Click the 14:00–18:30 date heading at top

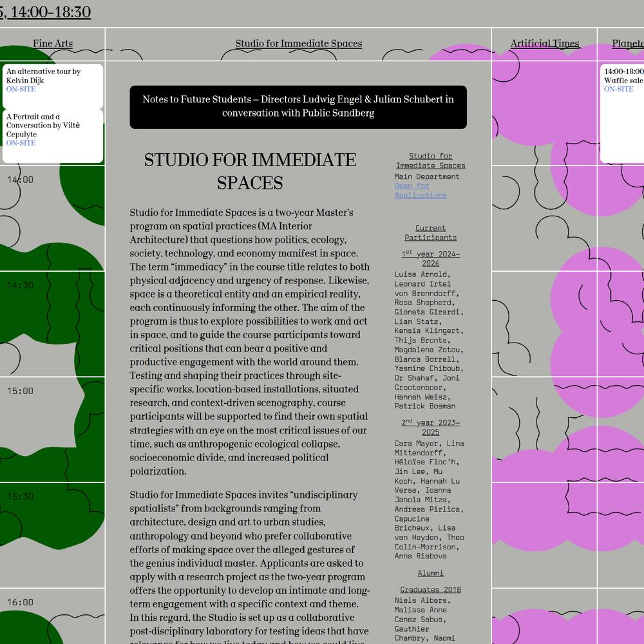point(45,12)
